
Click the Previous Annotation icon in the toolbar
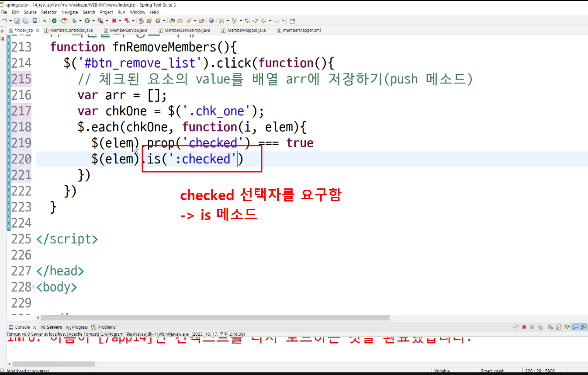(234, 21)
